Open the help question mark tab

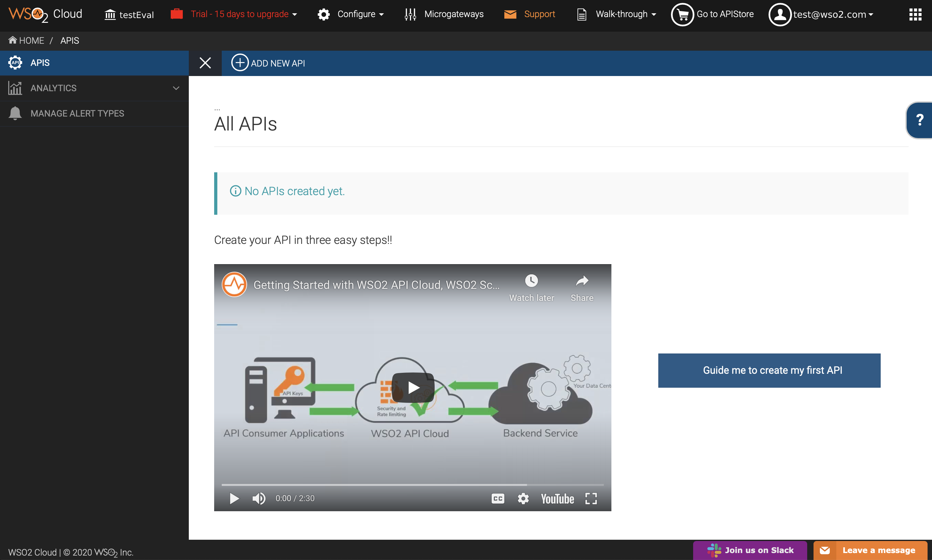point(920,120)
